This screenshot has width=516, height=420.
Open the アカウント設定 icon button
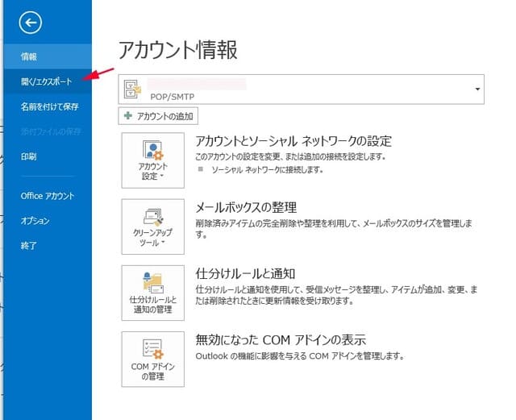[x=153, y=160]
